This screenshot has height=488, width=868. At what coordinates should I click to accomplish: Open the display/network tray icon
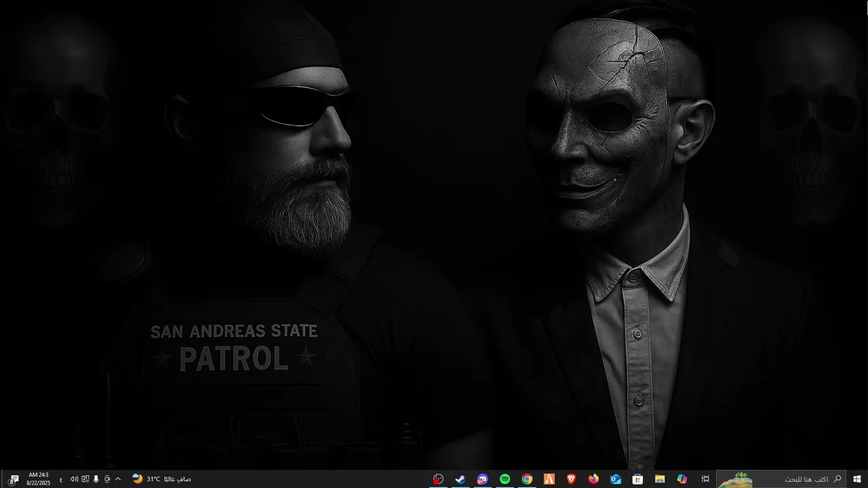(x=85, y=479)
